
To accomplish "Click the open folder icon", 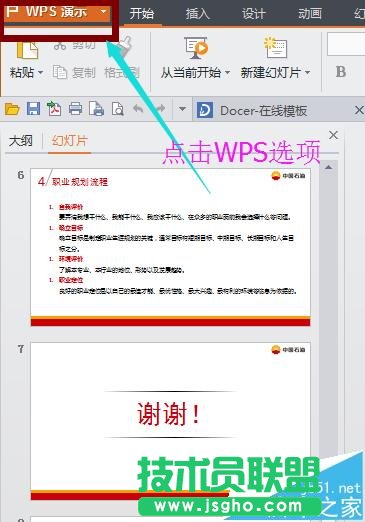I will click(12, 109).
